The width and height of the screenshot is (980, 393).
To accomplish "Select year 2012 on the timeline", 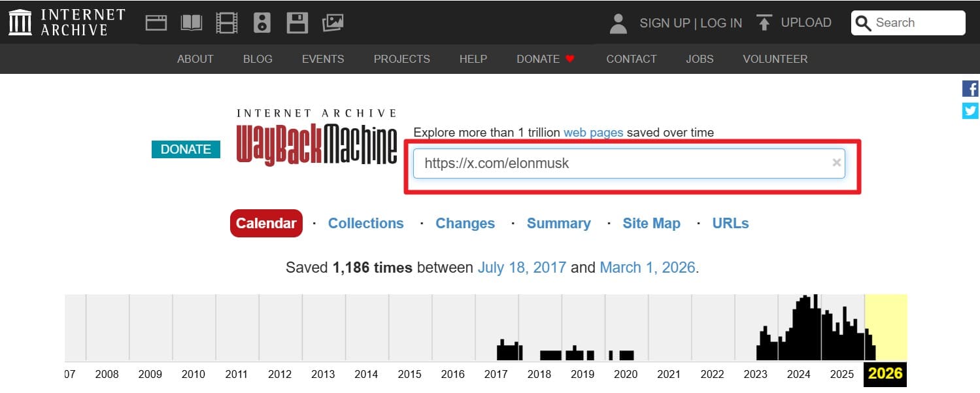I will 280,374.
